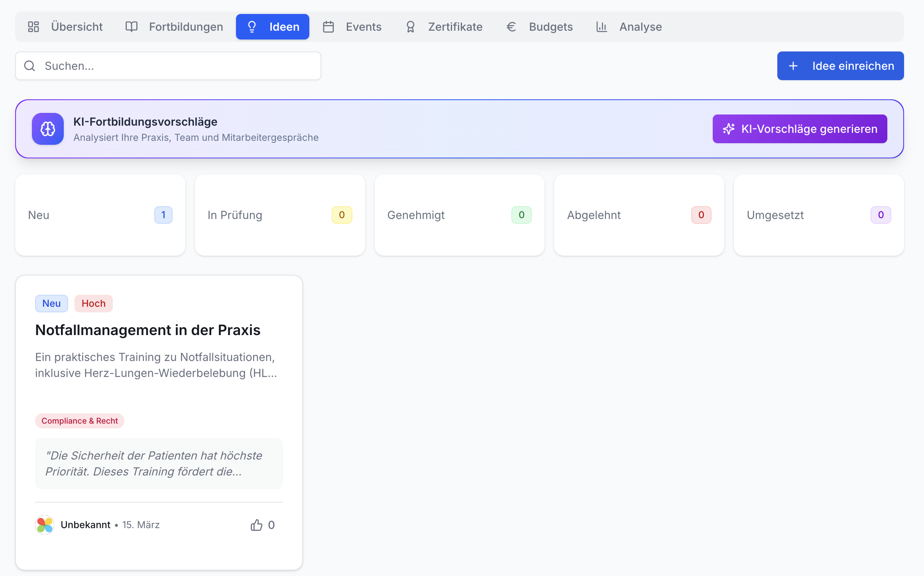Click the Zertifikate award ribbon icon
Screen dimensions: 924x576
(x=411, y=27)
